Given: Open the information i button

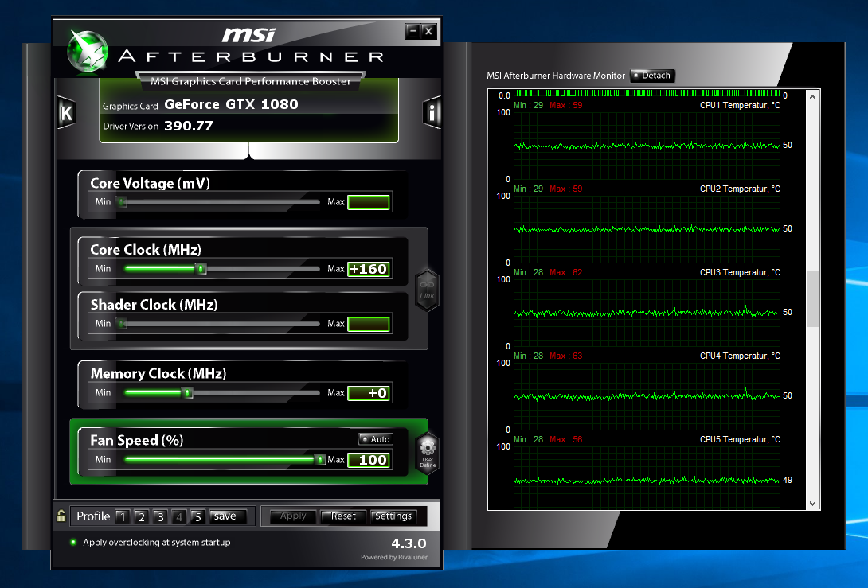Looking at the screenshot, I should (432, 113).
